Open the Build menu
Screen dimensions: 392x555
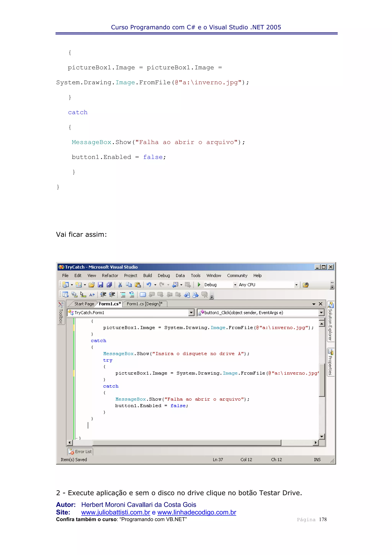click(x=148, y=276)
